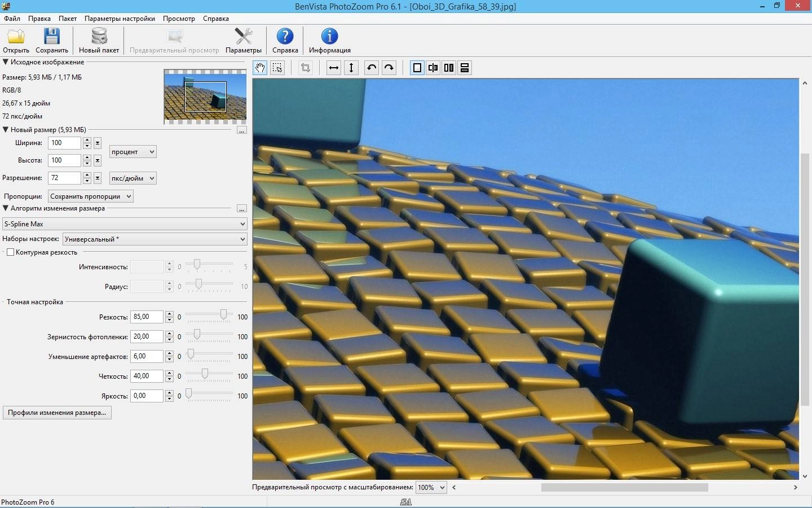This screenshot has width=812, height=508.
Task: Click the Save floppy disk icon
Action: 52,37
